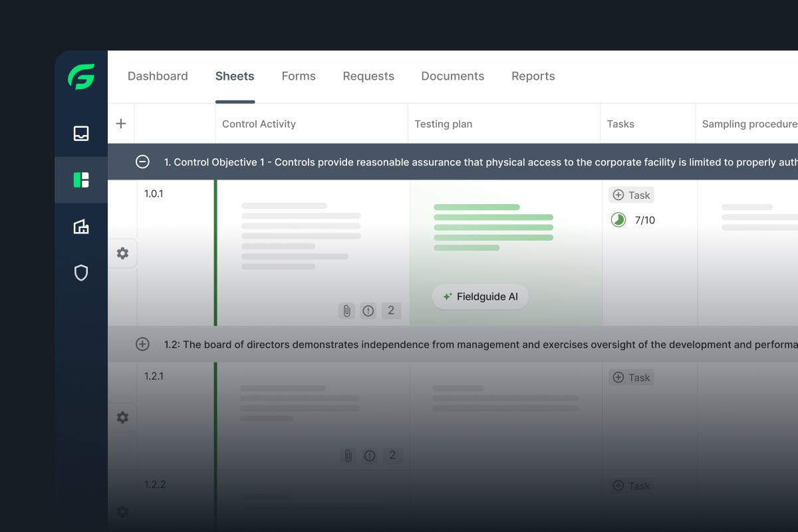Expand section 1.2 board of directors
The width and height of the screenshot is (798, 532).
point(142,344)
